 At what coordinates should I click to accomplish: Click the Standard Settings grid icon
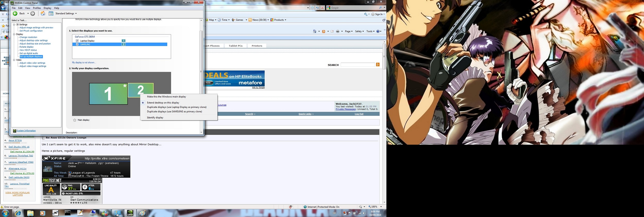pos(51,13)
